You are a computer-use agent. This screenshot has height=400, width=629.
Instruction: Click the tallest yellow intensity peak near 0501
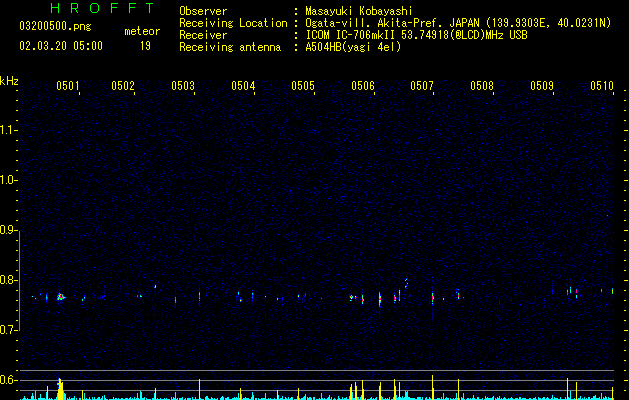click(60, 388)
